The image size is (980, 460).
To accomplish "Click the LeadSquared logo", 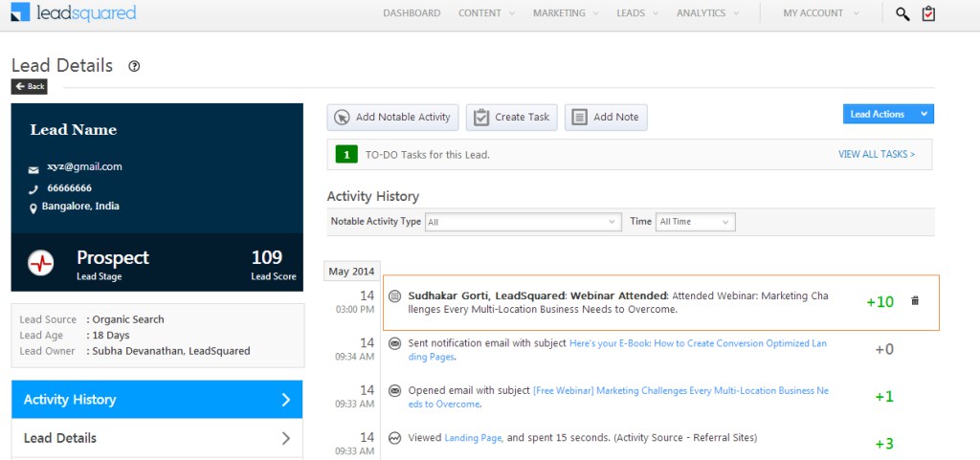I will tap(73, 13).
